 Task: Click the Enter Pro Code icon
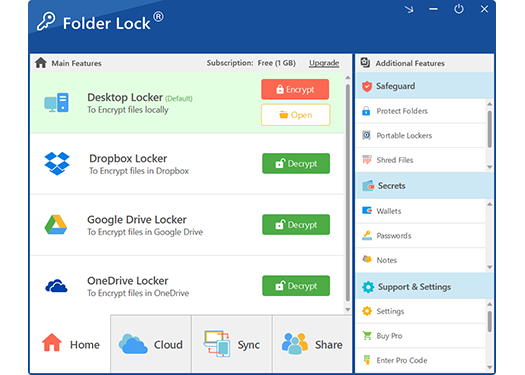[x=367, y=360]
